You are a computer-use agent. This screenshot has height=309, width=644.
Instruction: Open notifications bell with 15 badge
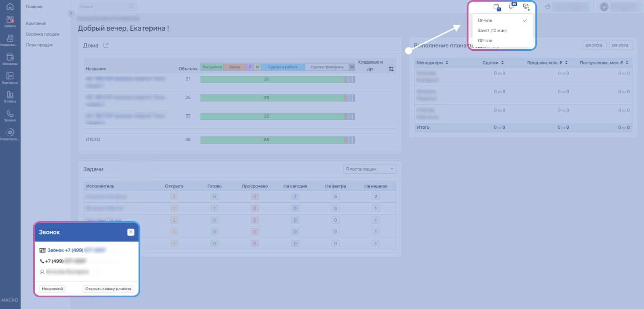point(511,6)
